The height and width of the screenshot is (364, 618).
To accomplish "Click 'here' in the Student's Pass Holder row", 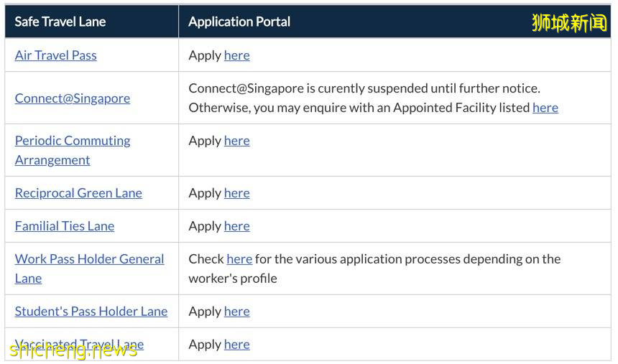I will 236,312.
